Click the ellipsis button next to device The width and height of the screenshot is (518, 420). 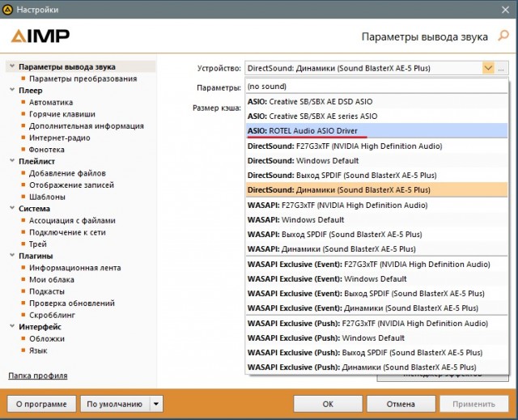[502, 68]
